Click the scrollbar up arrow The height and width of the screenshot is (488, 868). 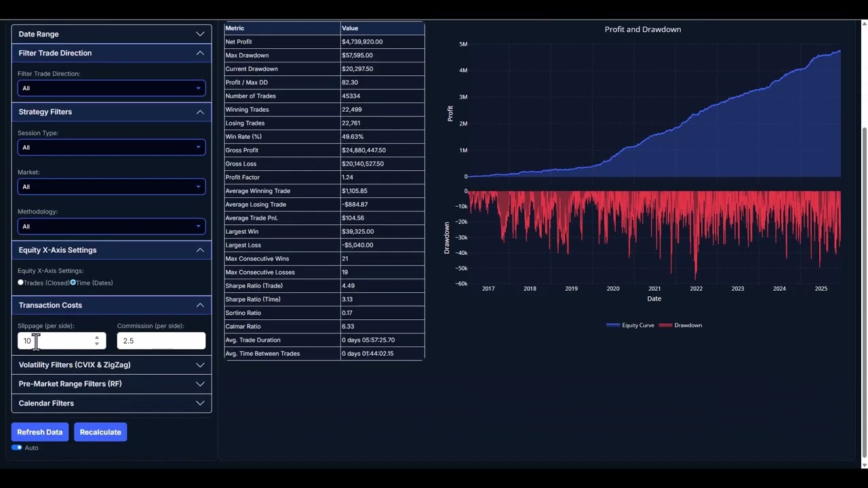(864, 24)
